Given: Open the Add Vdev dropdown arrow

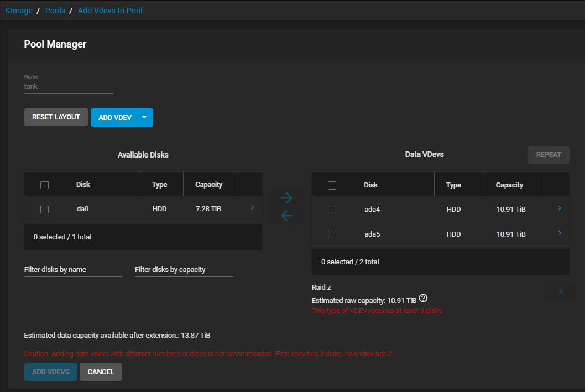Looking at the screenshot, I should tap(144, 117).
